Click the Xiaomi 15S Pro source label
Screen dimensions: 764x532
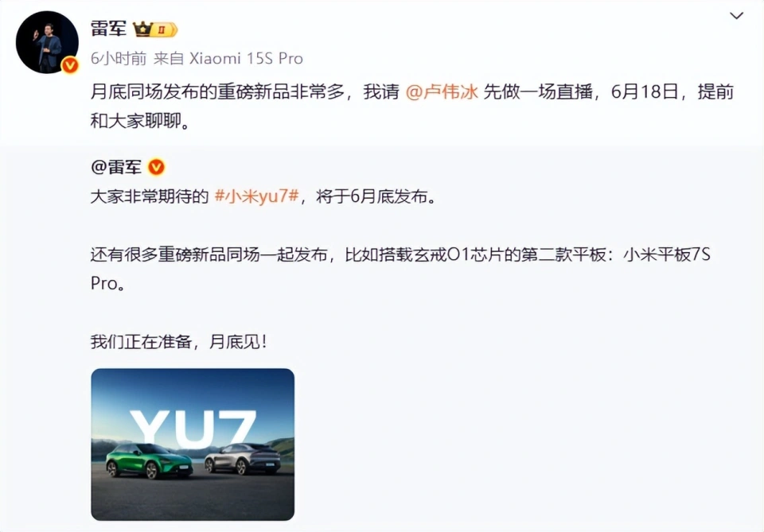(246, 58)
